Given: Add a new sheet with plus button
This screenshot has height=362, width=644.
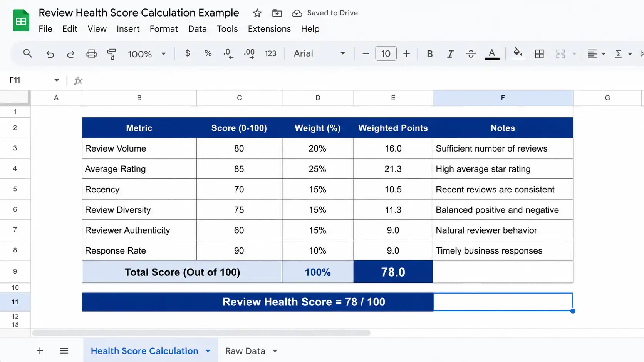Looking at the screenshot, I should [x=40, y=351].
